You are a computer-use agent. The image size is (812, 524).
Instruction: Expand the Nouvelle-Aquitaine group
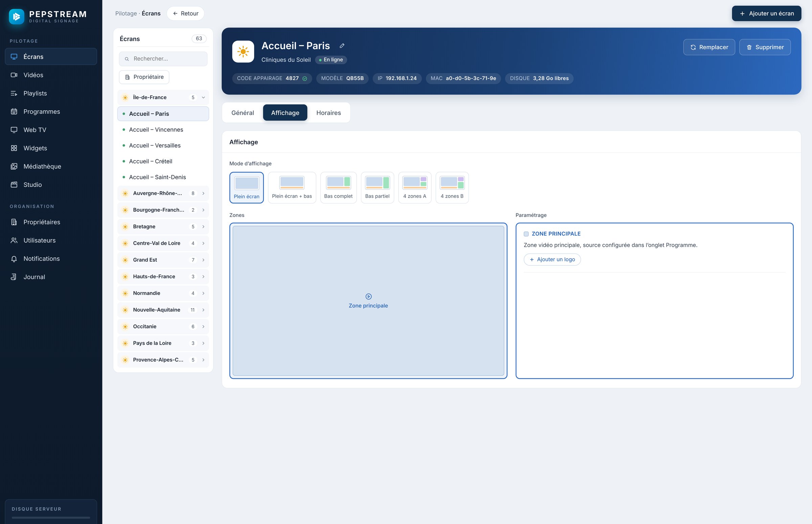163,310
